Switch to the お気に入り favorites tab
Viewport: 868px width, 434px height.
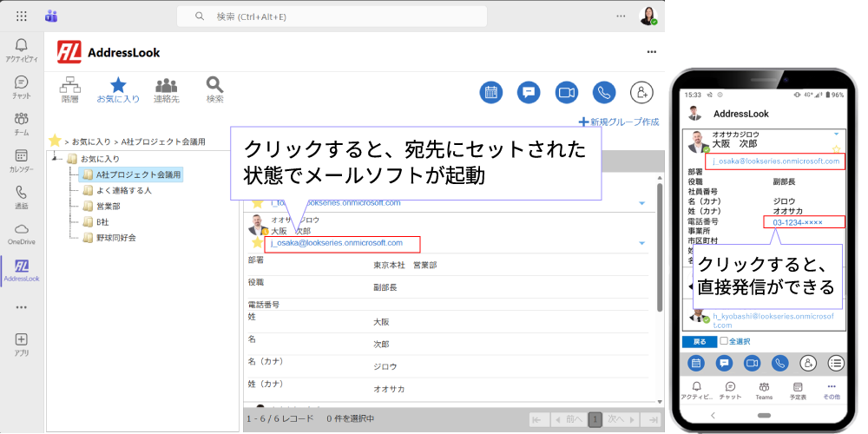pyautogui.click(x=118, y=89)
